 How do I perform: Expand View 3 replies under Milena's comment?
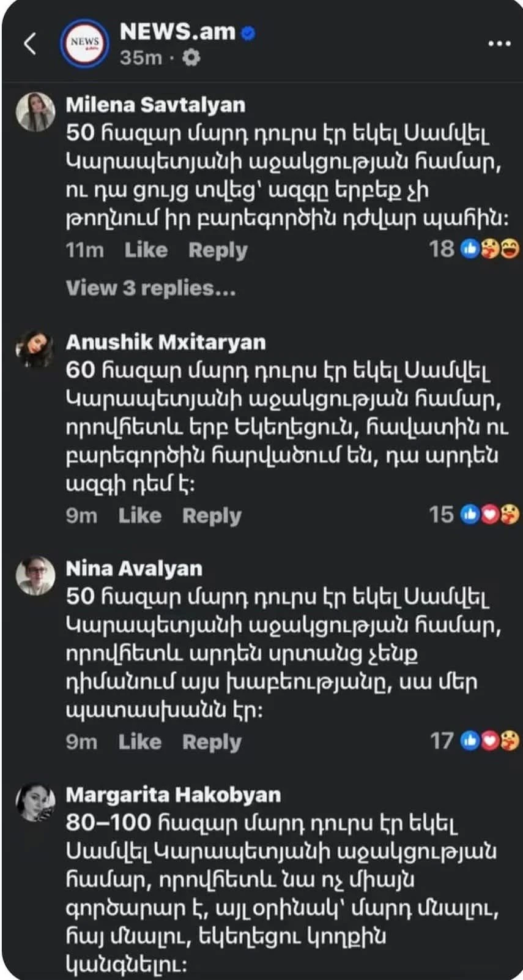tap(150, 288)
